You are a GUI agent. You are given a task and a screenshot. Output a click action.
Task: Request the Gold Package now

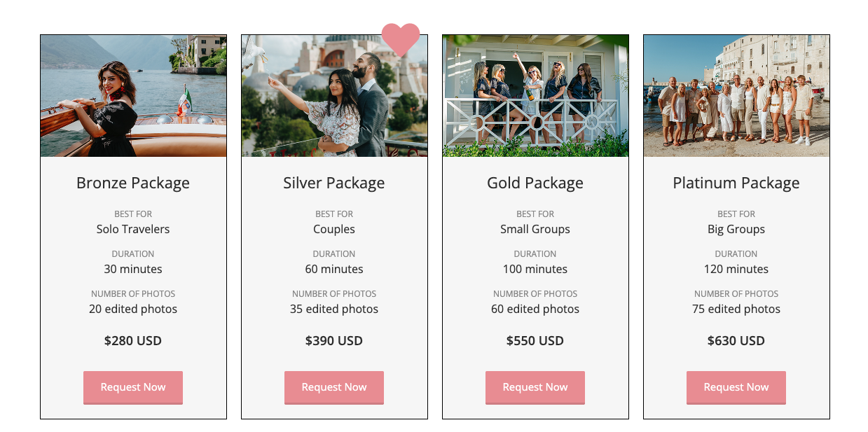[x=535, y=387]
